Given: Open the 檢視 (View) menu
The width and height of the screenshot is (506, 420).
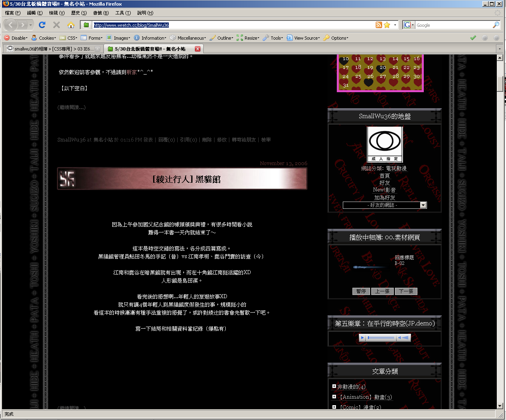Looking at the screenshot, I should point(57,13).
